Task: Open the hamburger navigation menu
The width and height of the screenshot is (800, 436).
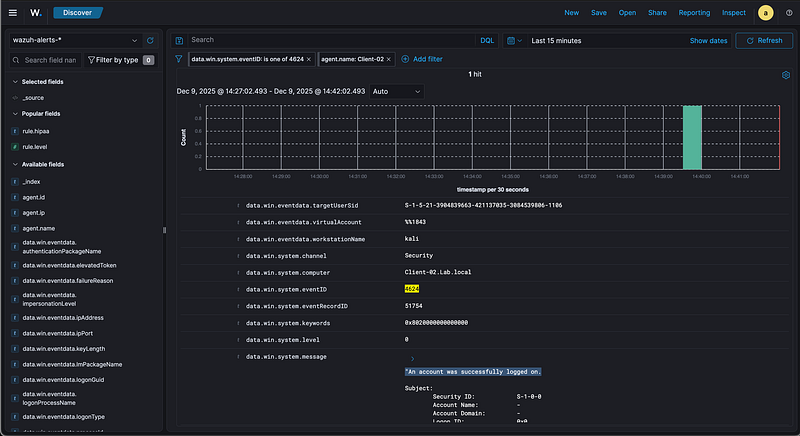Action: (13, 13)
